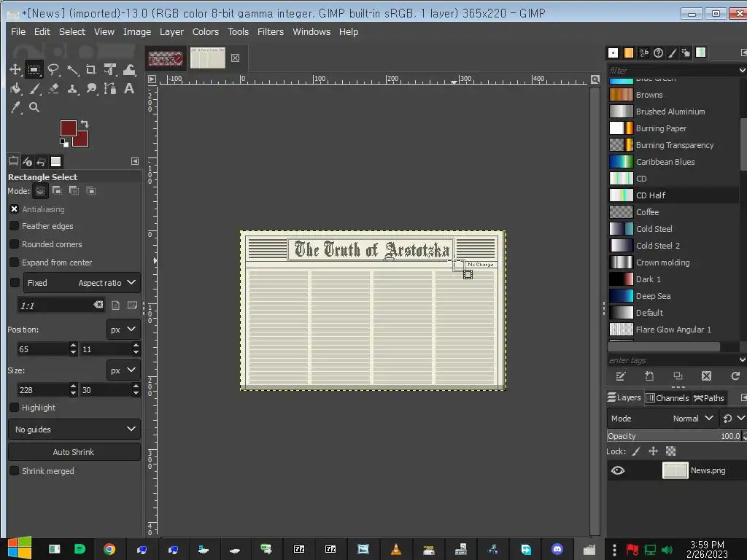Select the Move tool

tap(15, 69)
